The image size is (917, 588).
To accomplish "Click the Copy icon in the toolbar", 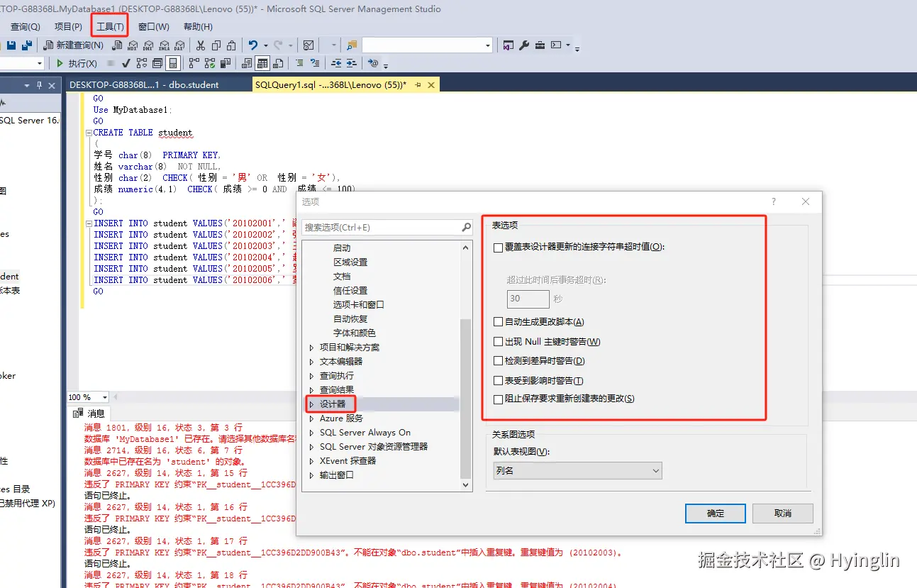I will (216, 45).
